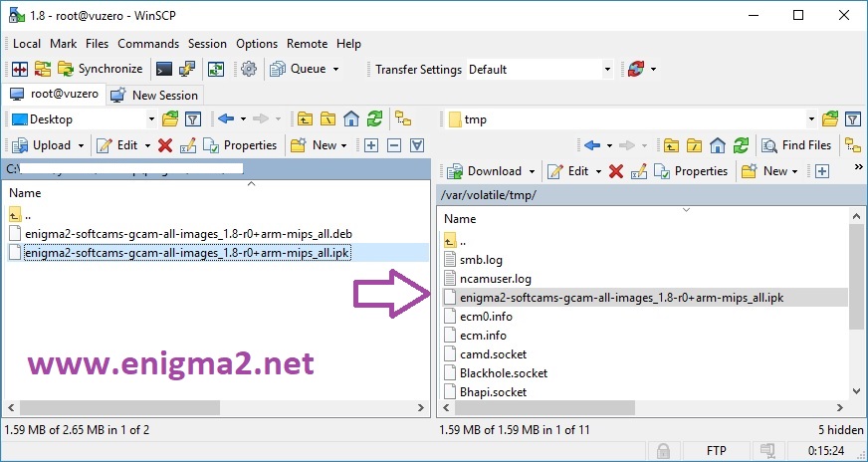The width and height of the screenshot is (868, 462).
Task: Expand the Upload dropdown arrow
Action: click(81, 145)
